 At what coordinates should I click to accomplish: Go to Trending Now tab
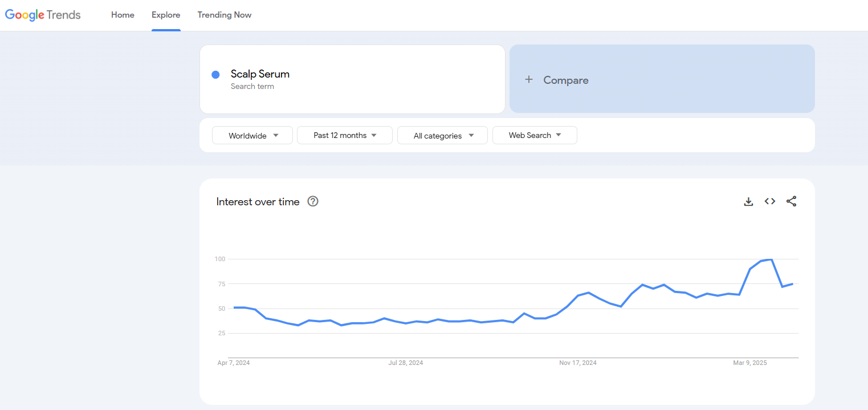point(225,15)
